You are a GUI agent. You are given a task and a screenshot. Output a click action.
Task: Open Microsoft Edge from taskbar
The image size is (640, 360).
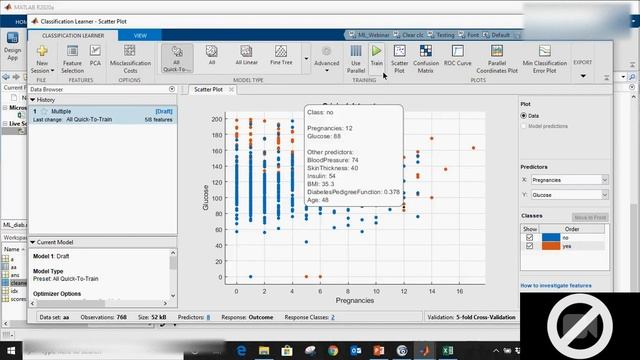(x=241, y=351)
